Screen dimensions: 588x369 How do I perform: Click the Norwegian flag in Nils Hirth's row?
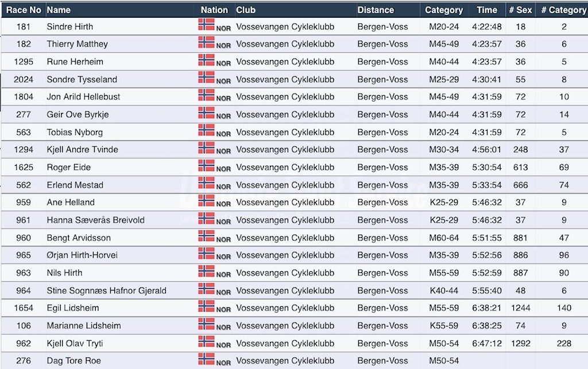[206, 271]
